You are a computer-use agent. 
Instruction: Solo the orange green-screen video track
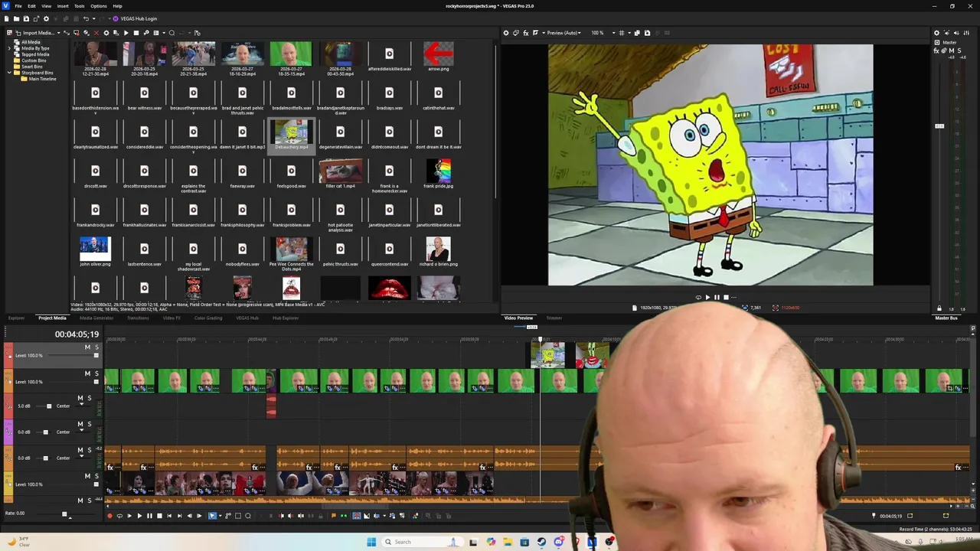coord(96,373)
